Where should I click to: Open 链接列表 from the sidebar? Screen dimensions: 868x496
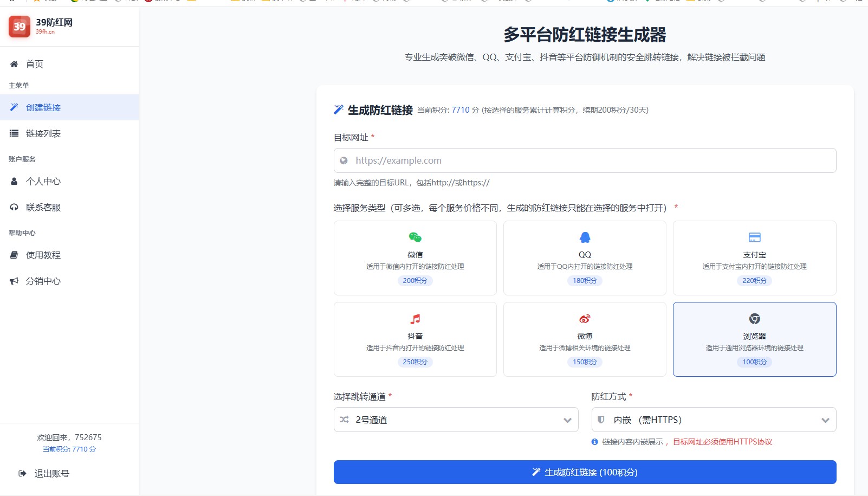pos(42,133)
